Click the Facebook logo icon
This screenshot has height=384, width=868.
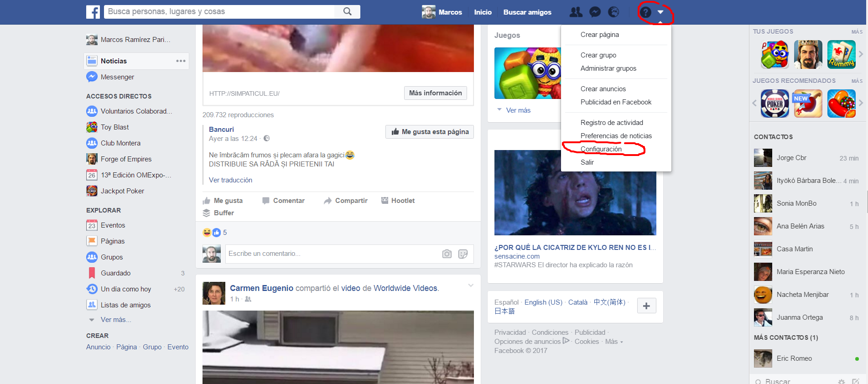click(93, 12)
